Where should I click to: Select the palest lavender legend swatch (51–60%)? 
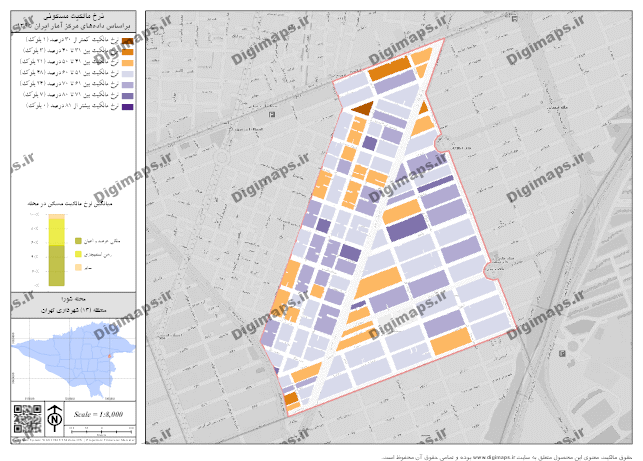pyautogui.click(x=129, y=73)
